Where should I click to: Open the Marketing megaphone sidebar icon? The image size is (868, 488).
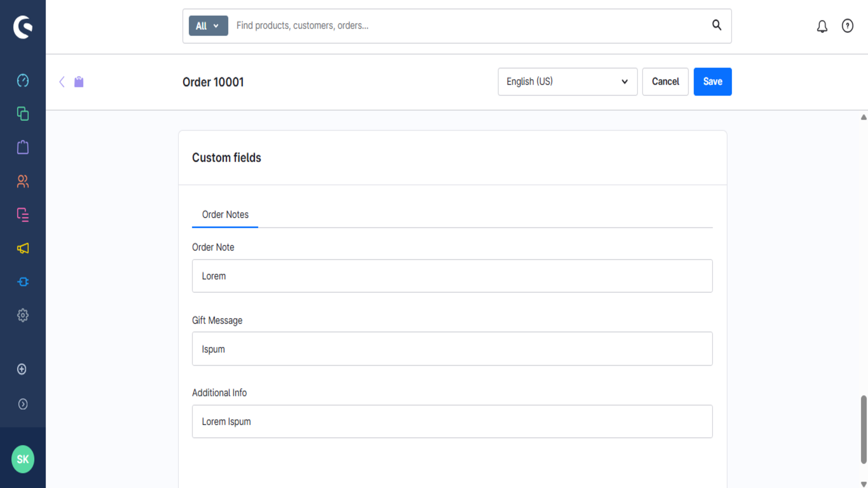point(23,248)
